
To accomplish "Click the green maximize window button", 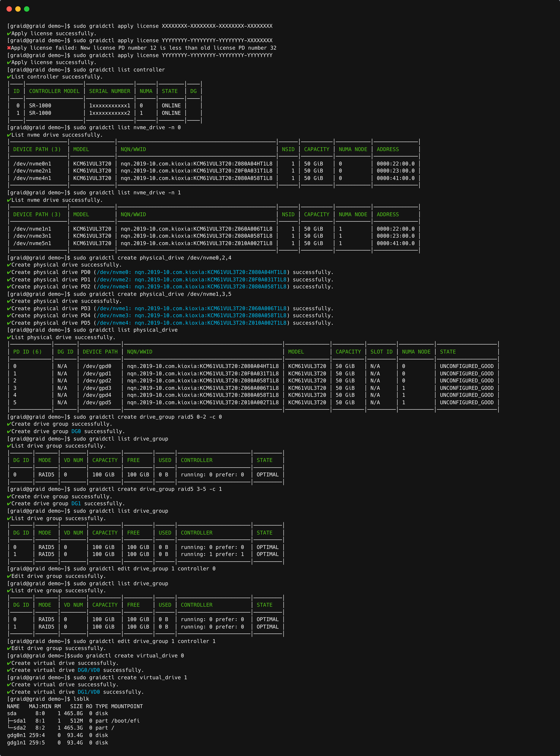I will (27, 9).
